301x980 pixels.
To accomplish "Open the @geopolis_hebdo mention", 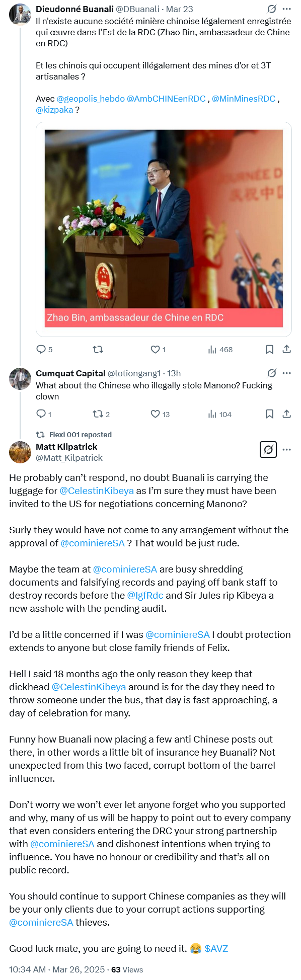I will tap(91, 99).
